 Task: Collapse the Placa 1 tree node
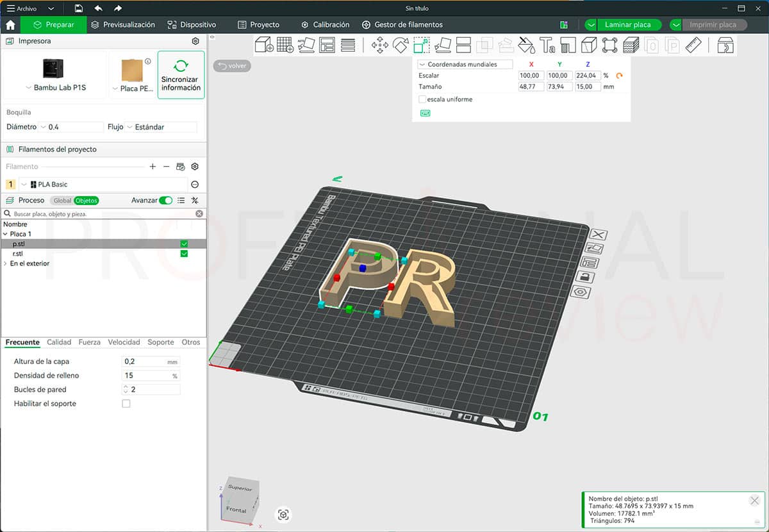point(5,235)
